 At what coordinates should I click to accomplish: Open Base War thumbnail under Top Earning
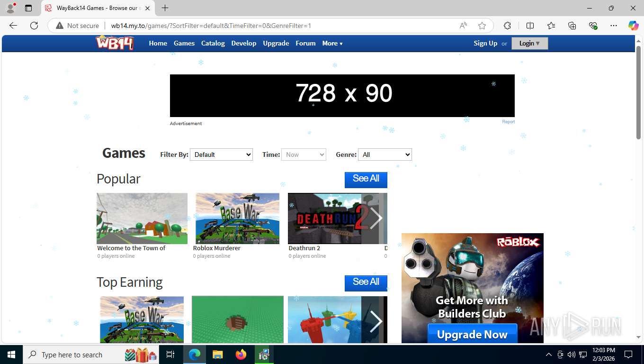pos(142,319)
